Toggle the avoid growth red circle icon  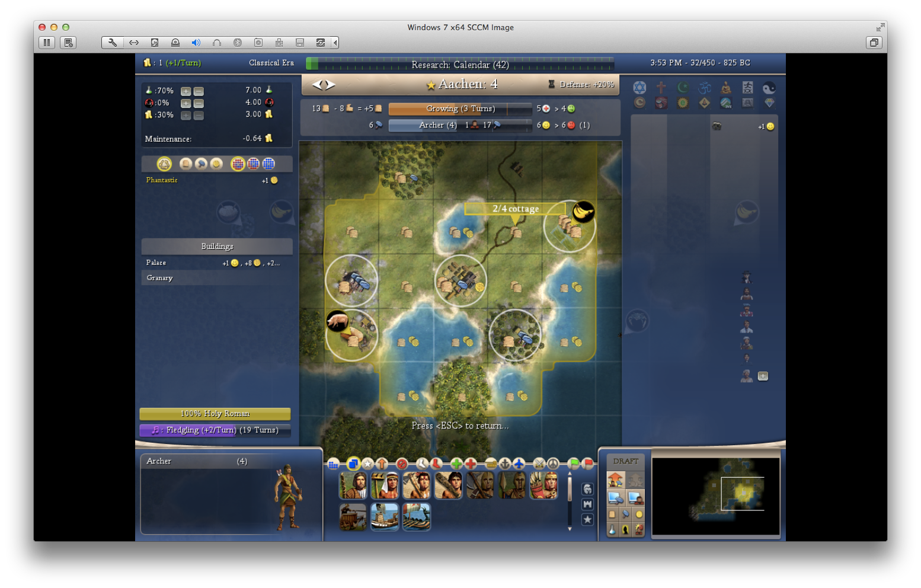pos(402,464)
